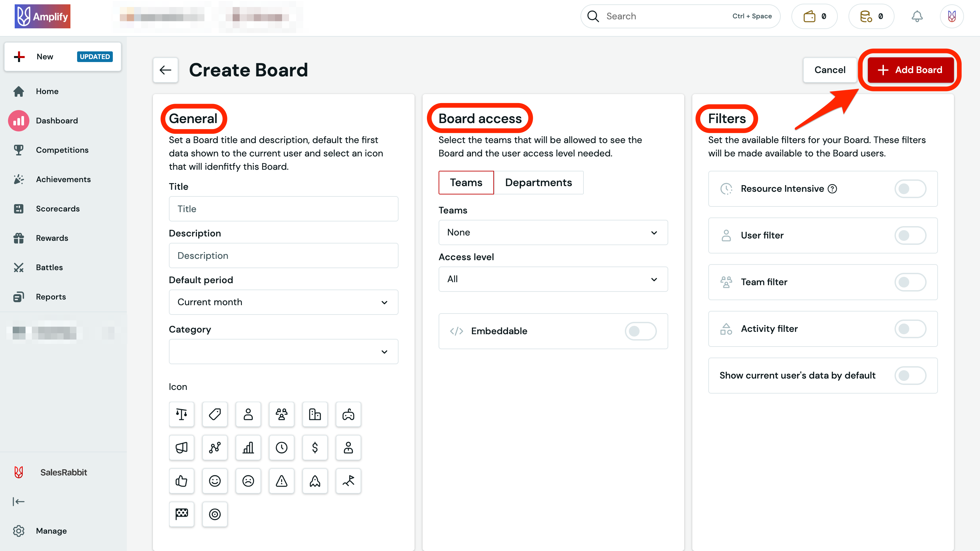Viewport: 980px width, 551px height.
Task: Enable Show current user's data by default
Action: click(x=910, y=375)
